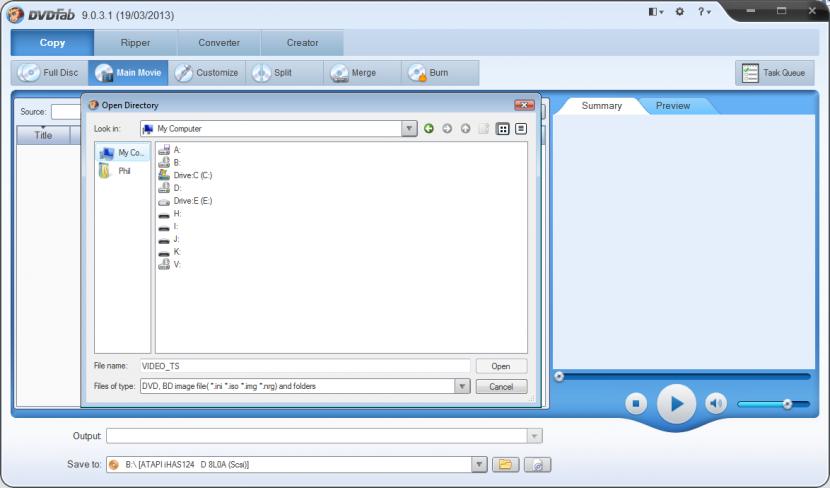Select the Split mode
The image size is (830, 488).
(x=284, y=73)
